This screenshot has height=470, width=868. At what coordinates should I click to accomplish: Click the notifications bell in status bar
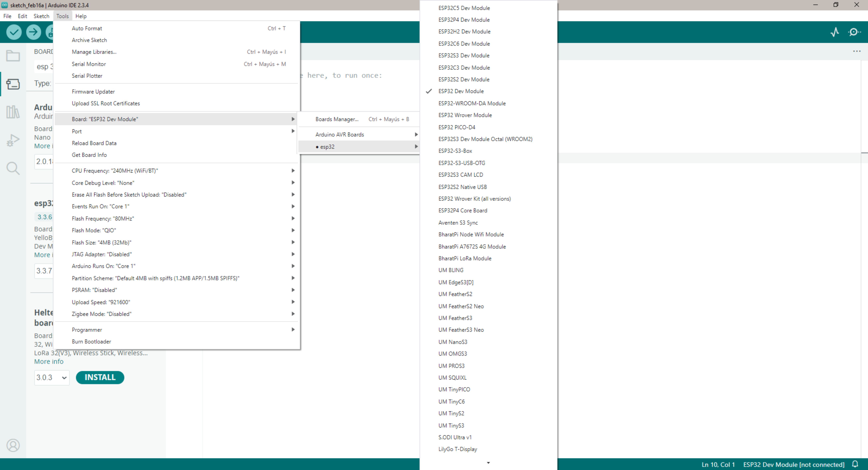pyautogui.click(x=855, y=464)
